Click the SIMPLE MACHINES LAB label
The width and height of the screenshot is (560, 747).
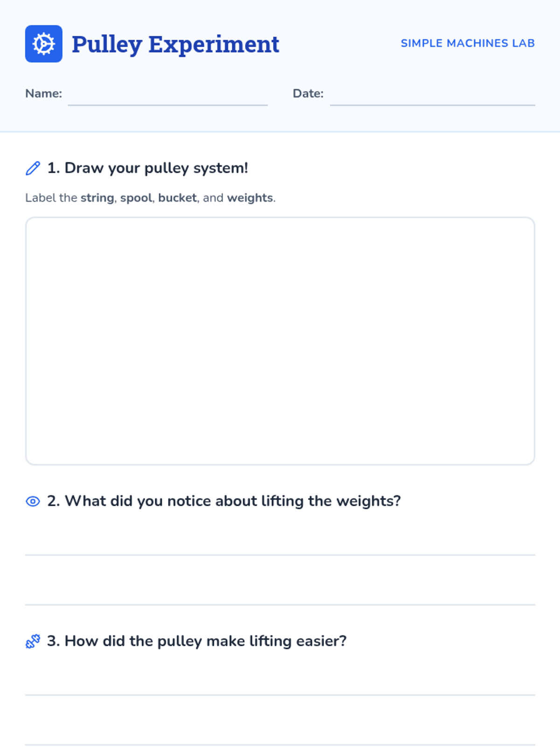pyautogui.click(x=468, y=43)
